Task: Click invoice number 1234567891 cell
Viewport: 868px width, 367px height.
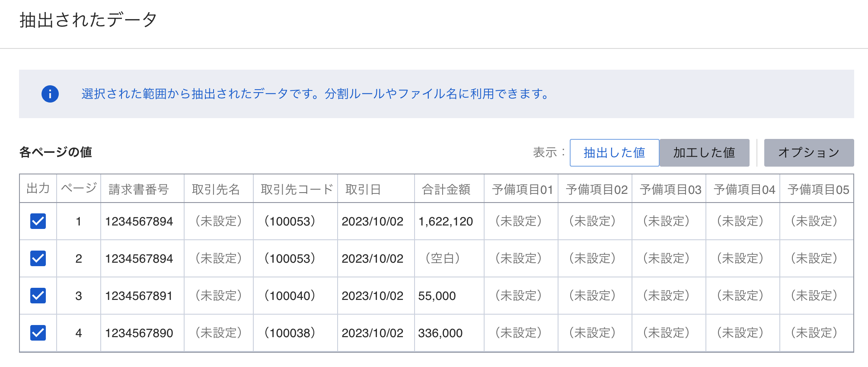Action: [x=139, y=296]
